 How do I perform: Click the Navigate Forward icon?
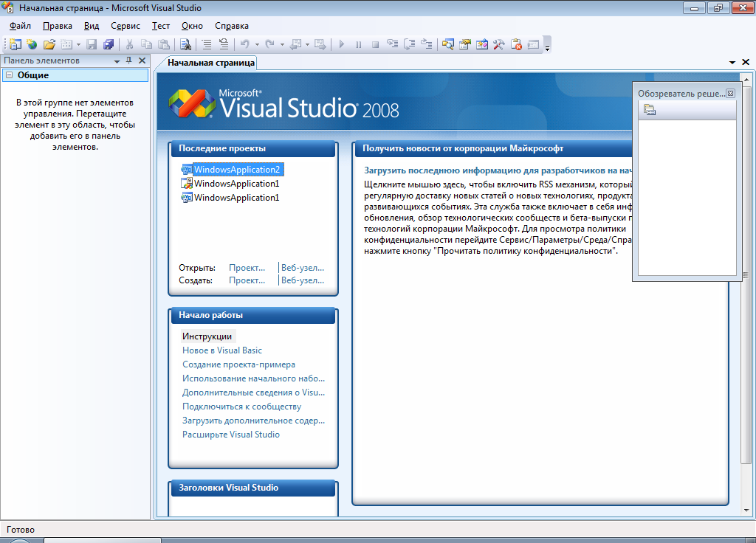pyautogui.click(x=320, y=44)
